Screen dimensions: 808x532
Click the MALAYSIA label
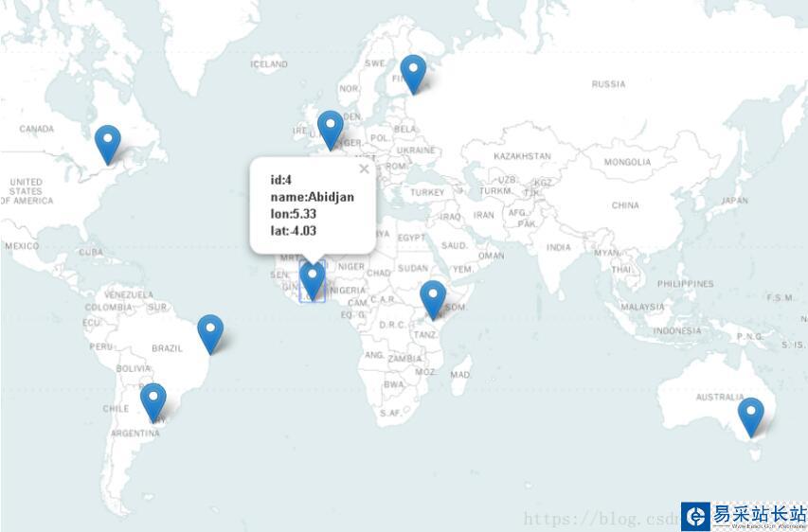pos(642,307)
